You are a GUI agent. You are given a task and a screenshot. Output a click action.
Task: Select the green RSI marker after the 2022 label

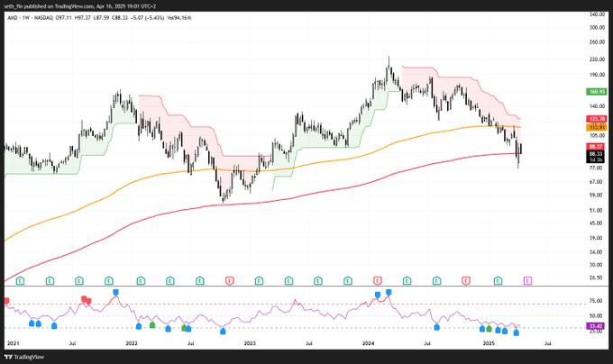coord(152,324)
